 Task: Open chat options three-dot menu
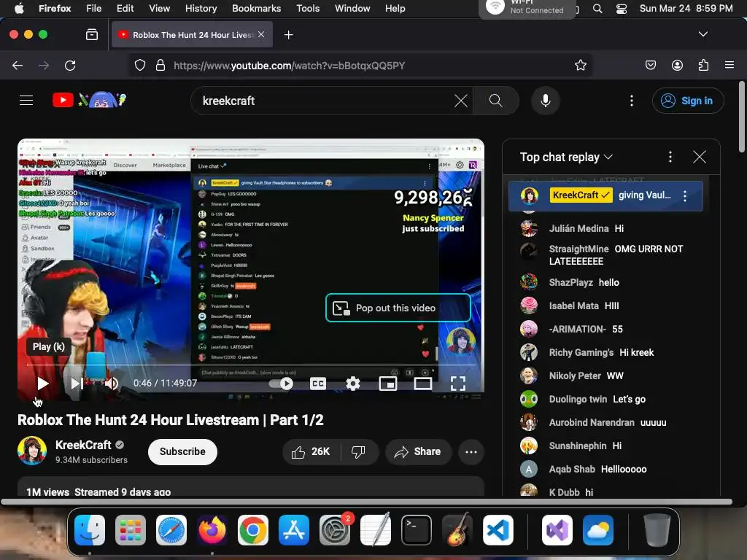coord(670,157)
